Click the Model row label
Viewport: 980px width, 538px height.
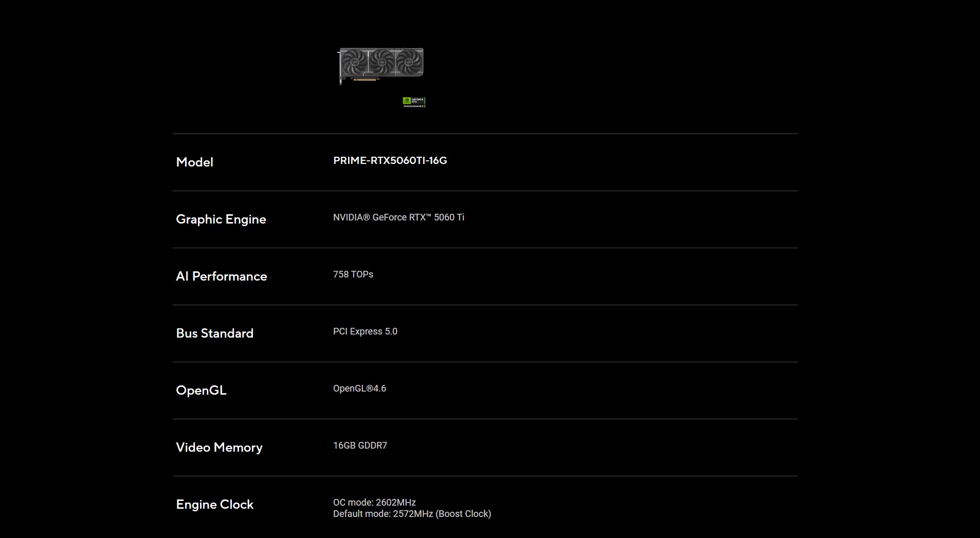click(x=194, y=162)
